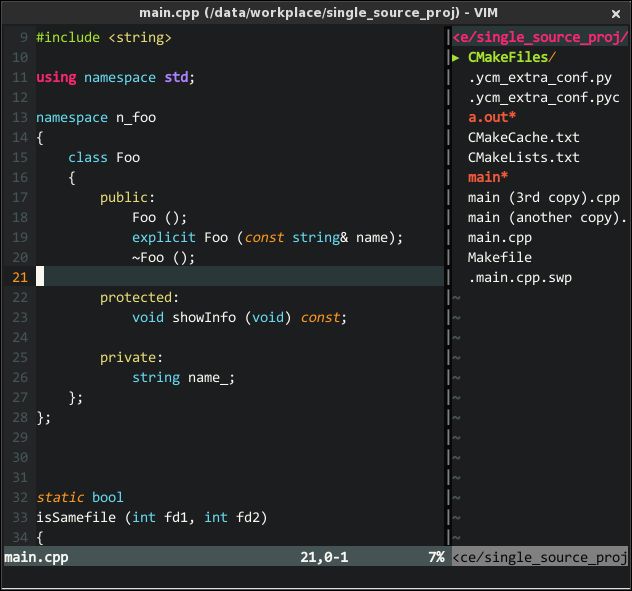Screen dimensions: 632x591
Task: Click the window title main.cpp - VIM
Action: click(318, 13)
